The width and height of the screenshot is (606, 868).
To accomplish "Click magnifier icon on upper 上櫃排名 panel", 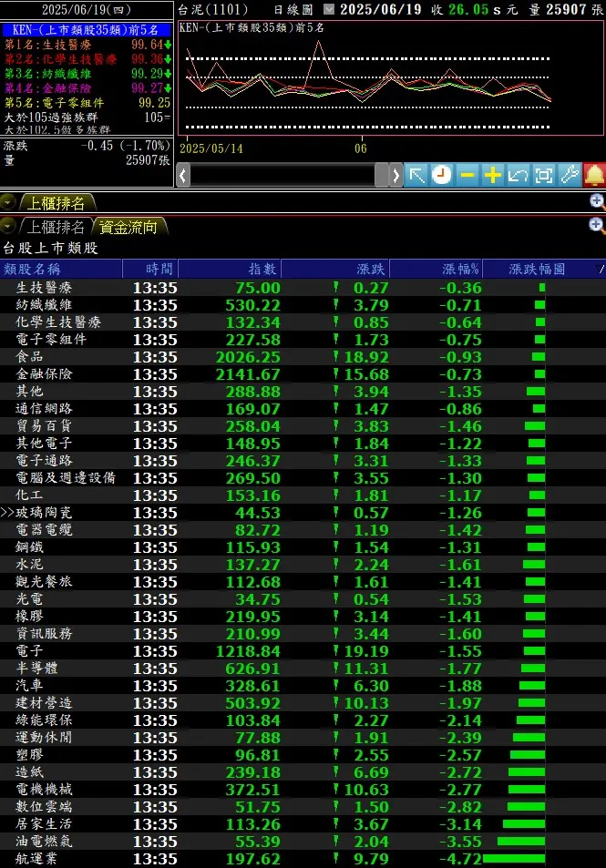I will (x=597, y=201).
